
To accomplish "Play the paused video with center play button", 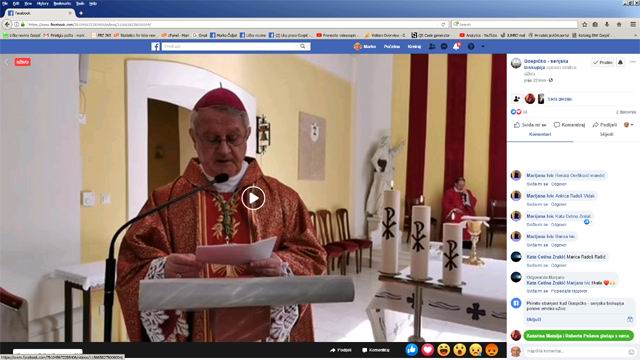I will [x=253, y=198].
